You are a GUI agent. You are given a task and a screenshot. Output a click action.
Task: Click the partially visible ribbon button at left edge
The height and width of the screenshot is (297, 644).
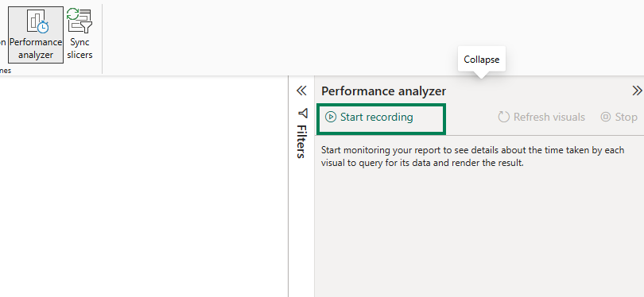pyautogui.click(x=3, y=42)
